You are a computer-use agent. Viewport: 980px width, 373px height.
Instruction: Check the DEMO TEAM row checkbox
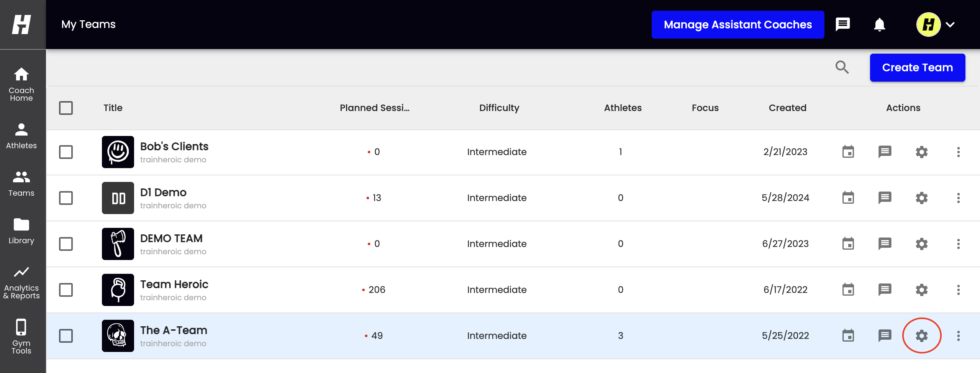pyautogui.click(x=66, y=244)
